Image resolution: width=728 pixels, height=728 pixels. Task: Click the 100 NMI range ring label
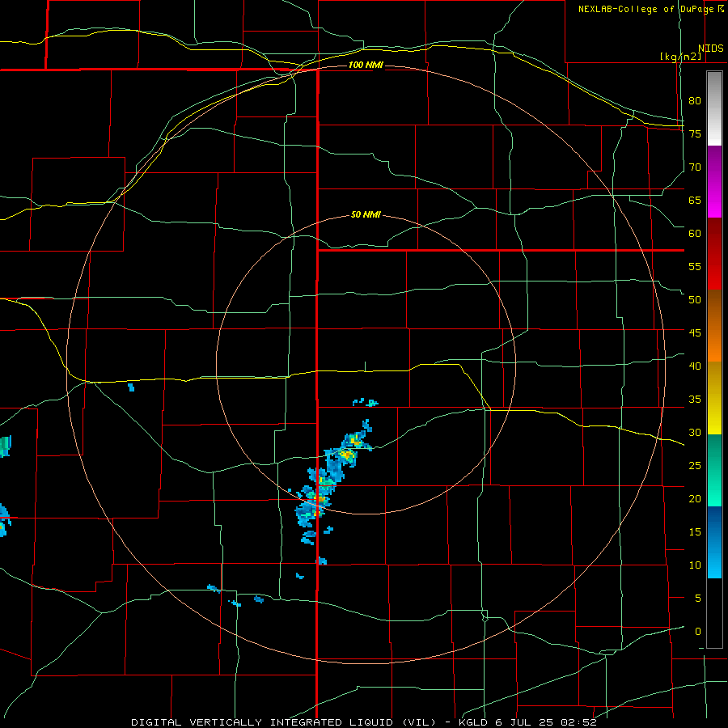pyautogui.click(x=366, y=65)
